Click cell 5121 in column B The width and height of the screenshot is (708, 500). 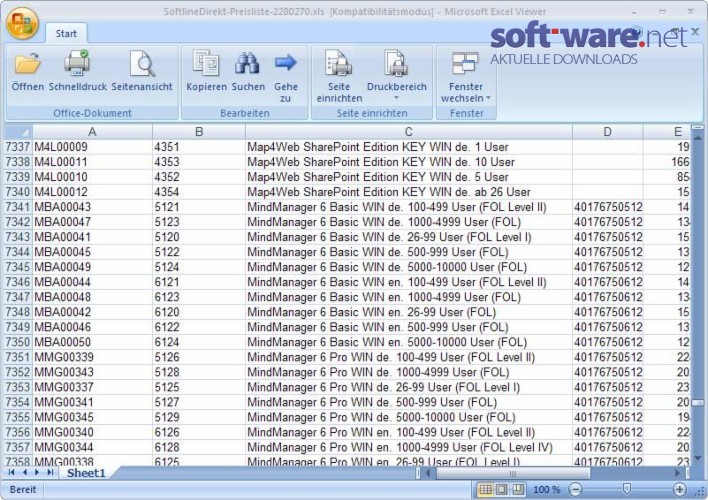coord(199,207)
